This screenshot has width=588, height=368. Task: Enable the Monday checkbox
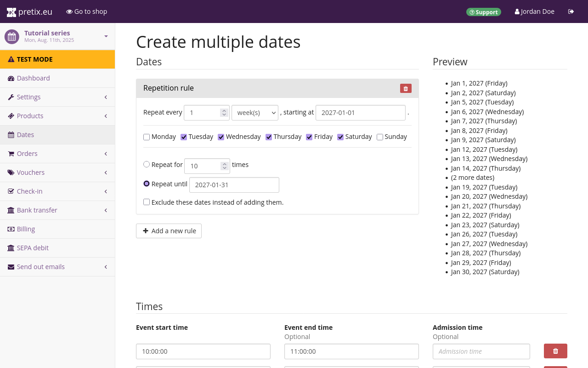point(146,137)
